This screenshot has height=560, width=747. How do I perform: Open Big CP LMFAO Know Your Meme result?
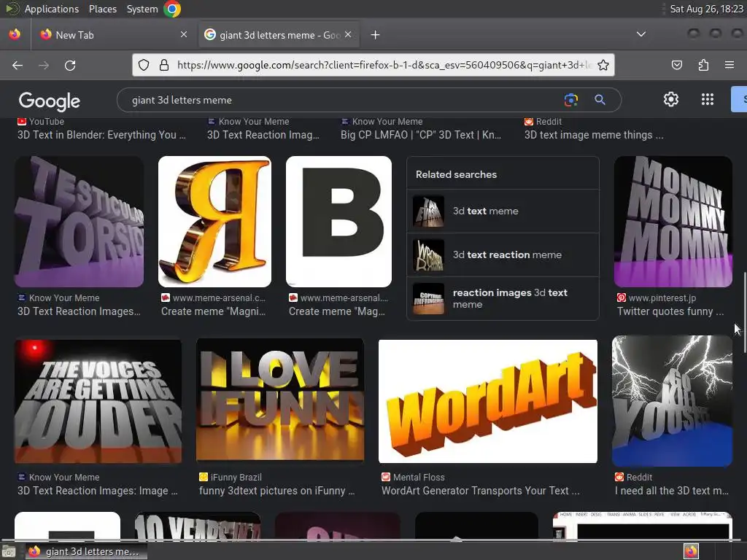tap(421, 135)
